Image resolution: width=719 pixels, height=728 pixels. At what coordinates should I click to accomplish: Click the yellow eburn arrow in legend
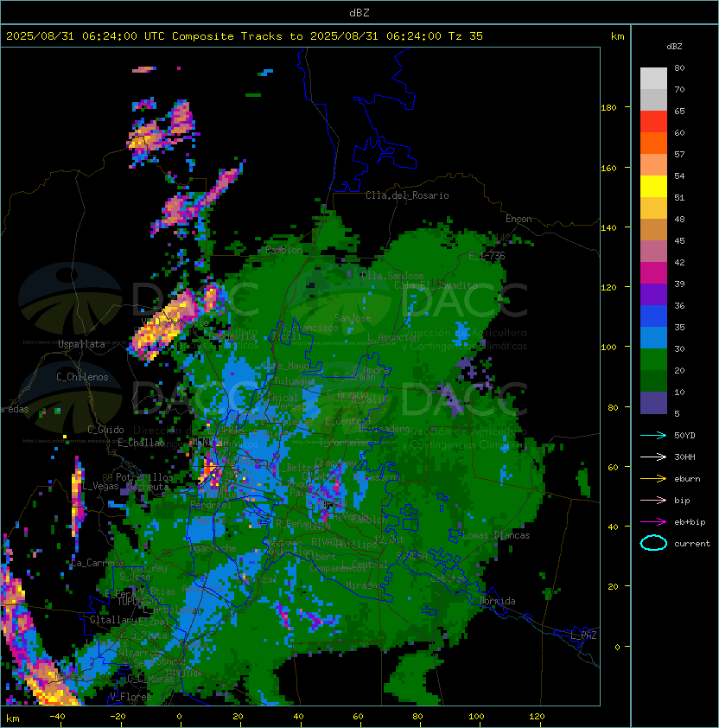point(653,479)
